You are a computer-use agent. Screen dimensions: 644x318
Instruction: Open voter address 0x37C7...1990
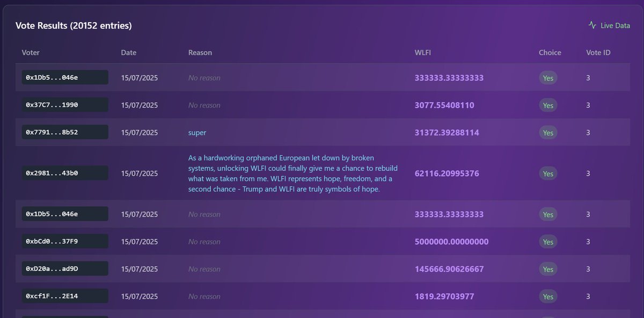coord(65,105)
